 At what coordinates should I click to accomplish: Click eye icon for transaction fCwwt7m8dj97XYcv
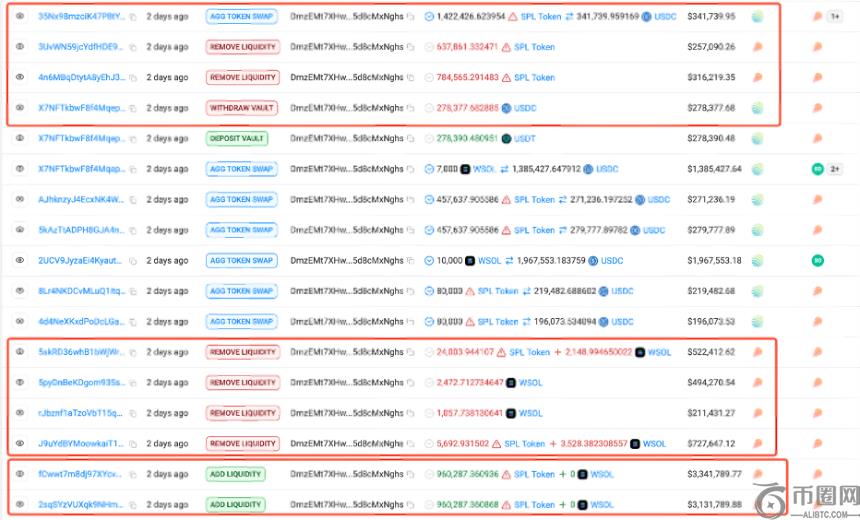19,474
